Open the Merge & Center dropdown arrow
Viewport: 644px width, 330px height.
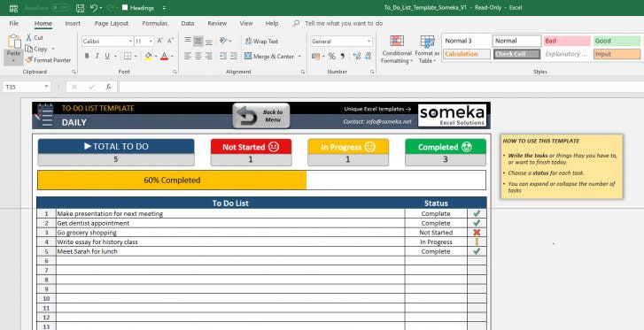(x=299, y=57)
